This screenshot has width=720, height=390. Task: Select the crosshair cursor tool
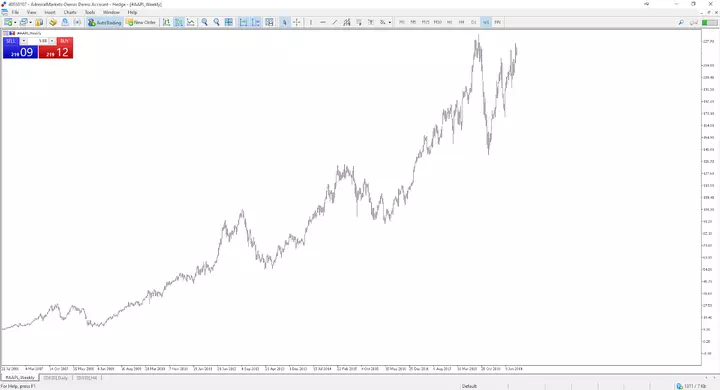point(297,22)
